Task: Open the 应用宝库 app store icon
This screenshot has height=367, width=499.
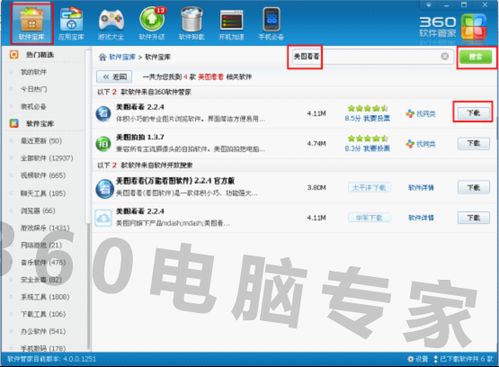Action: click(71, 23)
